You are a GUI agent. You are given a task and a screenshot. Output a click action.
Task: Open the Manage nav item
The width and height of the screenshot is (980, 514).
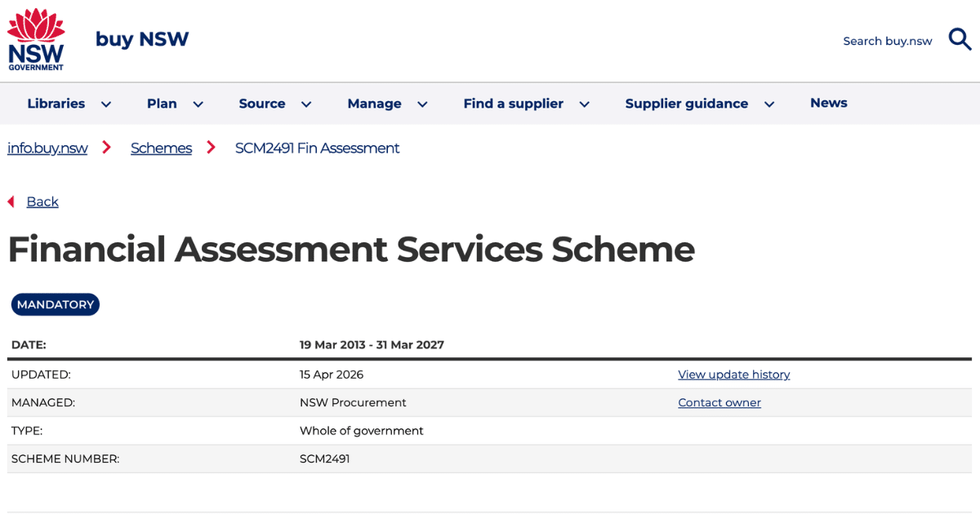tap(374, 104)
